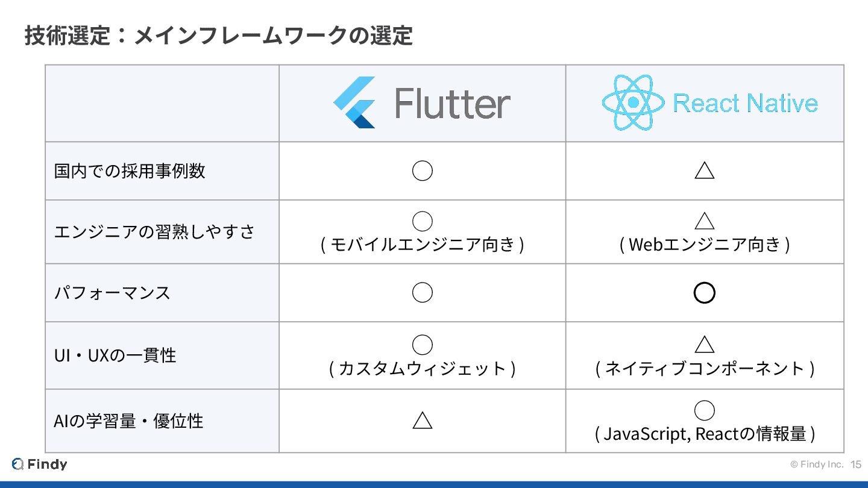Click the React Native header text
The height and width of the screenshot is (488, 868).
click(745, 104)
